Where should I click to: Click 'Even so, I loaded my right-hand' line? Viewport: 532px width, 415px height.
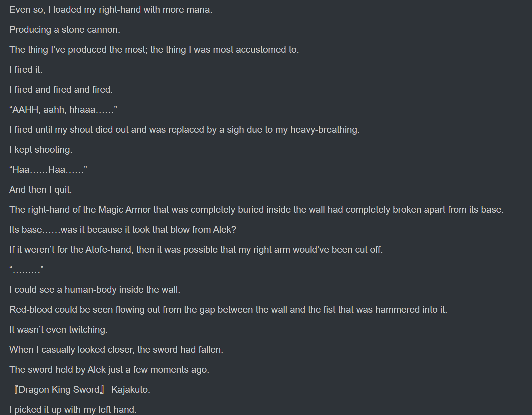[x=111, y=10]
